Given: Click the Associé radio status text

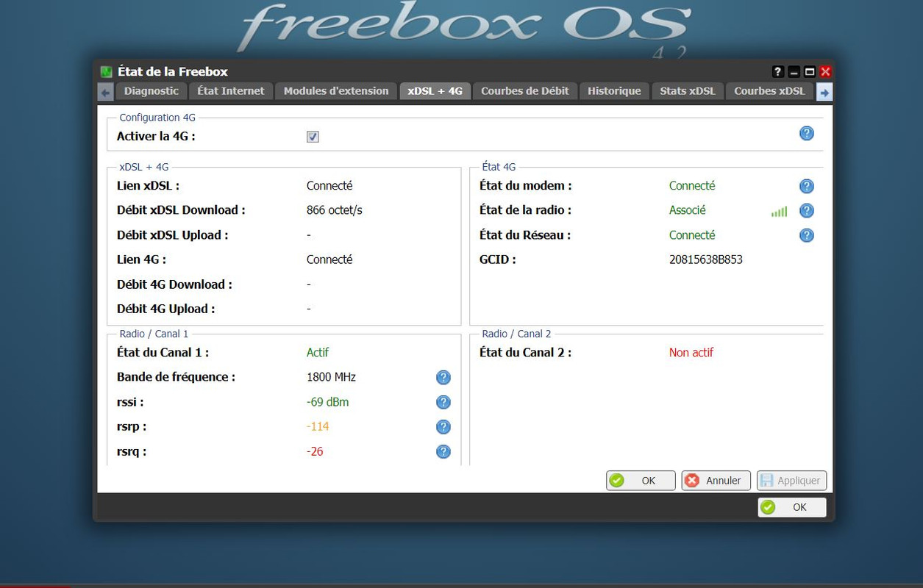Looking at the screenshot, I should click(688, 210).
